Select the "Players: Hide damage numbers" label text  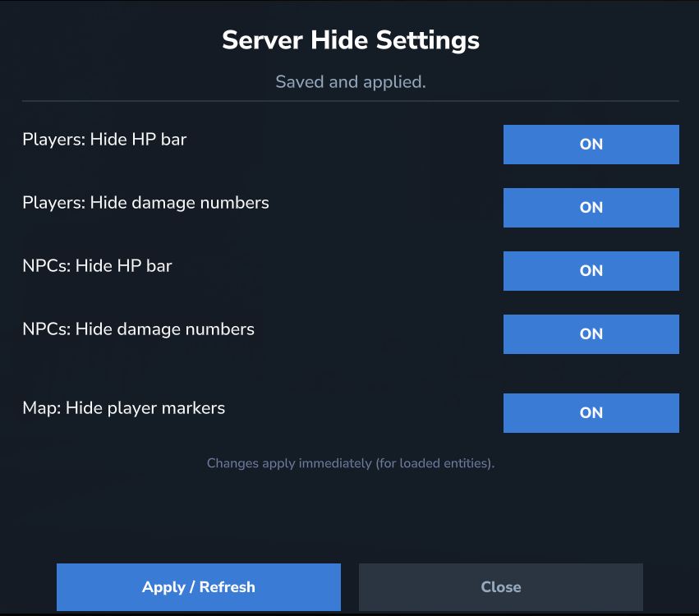(x=145, y=203)
